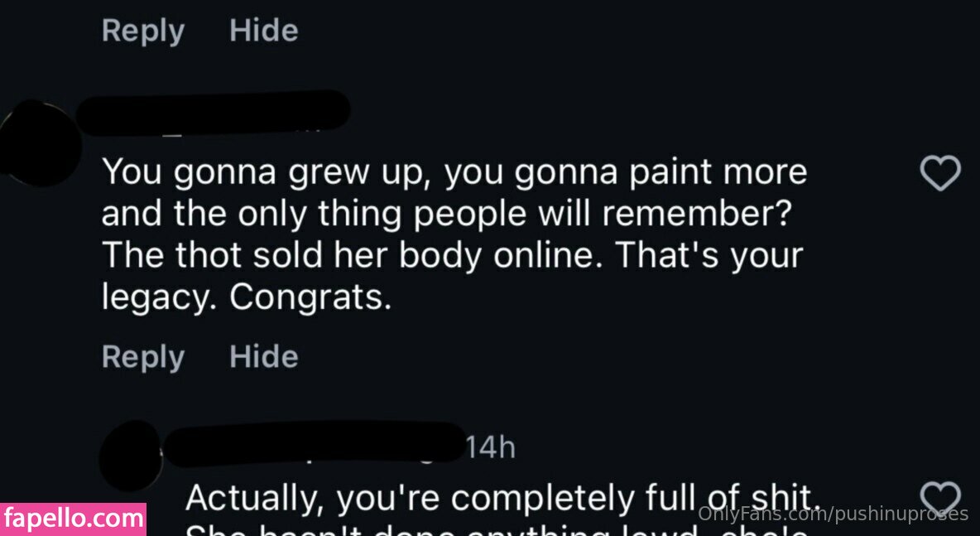Open redacted username above "You gonna grew up"
Image resolution: width=980 pixels, height=536 pixels.
213,113
